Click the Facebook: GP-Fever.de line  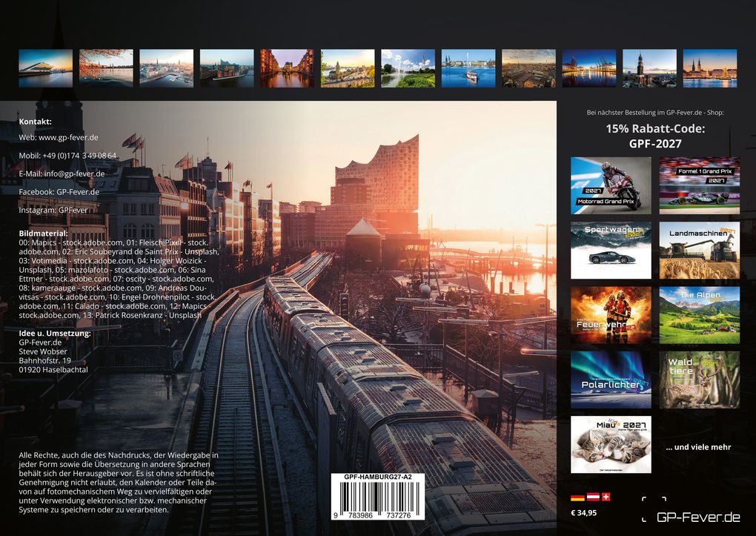point(59,191)
